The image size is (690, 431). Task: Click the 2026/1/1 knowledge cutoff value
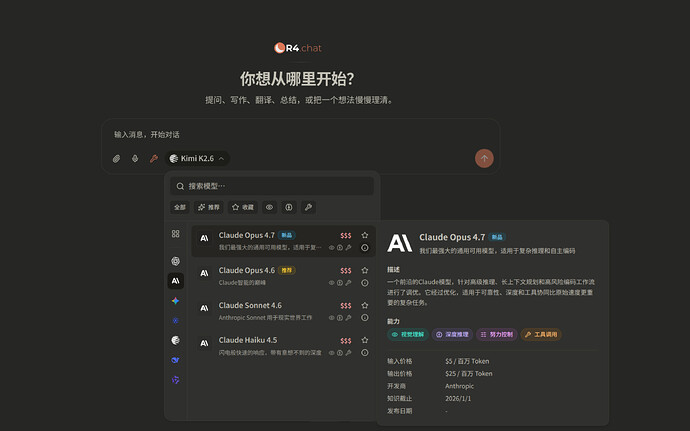tap(458, 398)
